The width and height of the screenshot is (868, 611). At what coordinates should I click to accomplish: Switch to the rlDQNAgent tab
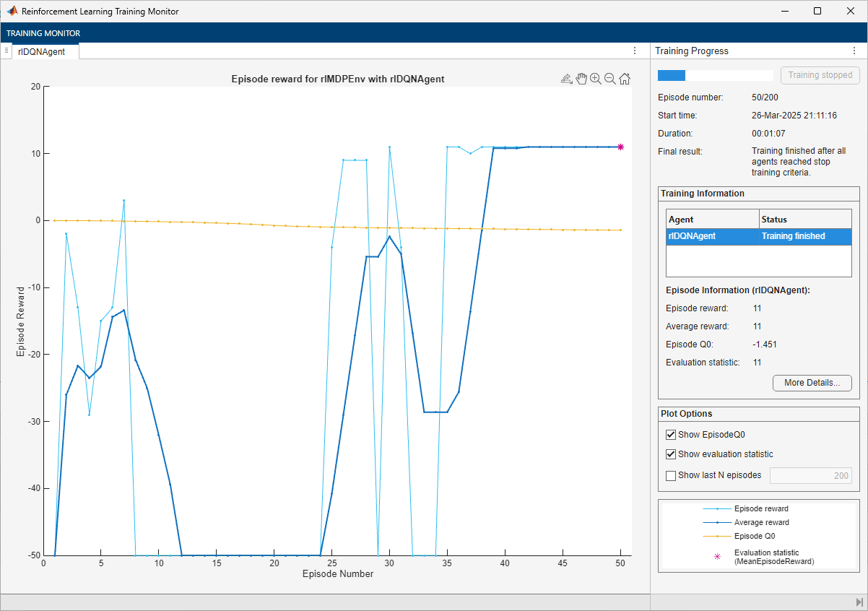coord(41,51)
